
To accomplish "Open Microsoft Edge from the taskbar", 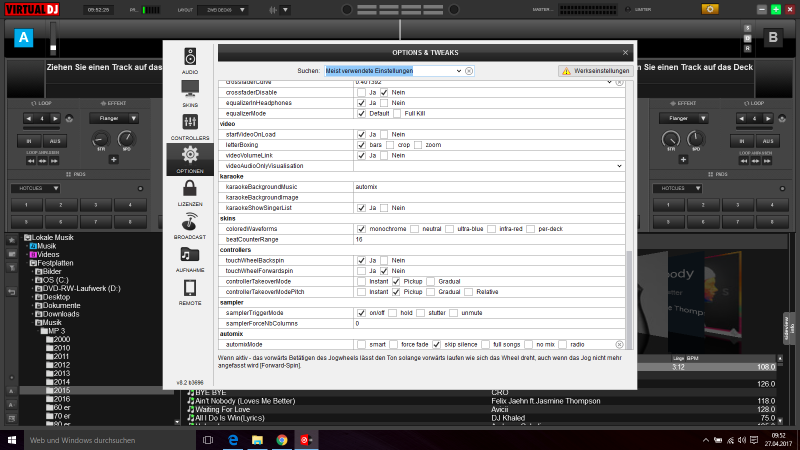I will 233,440.
